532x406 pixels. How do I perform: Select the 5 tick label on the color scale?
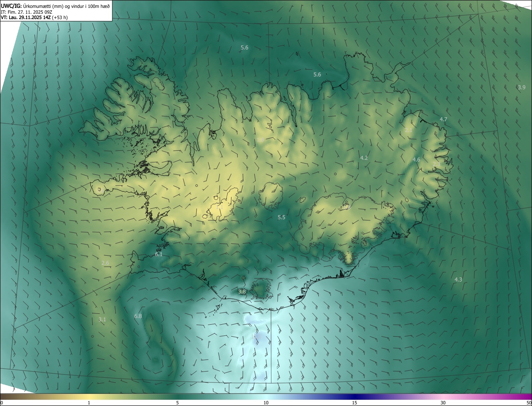(x=177, y=403)
